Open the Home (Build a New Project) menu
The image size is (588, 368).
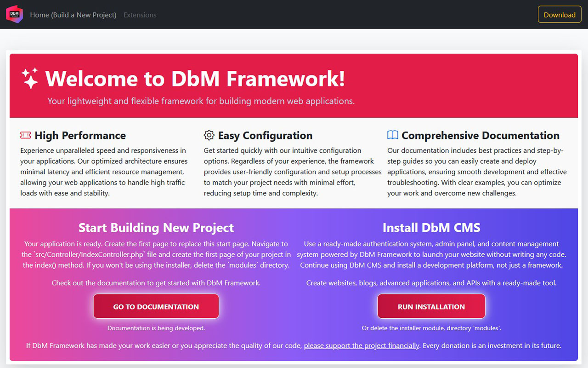[73, 14]
